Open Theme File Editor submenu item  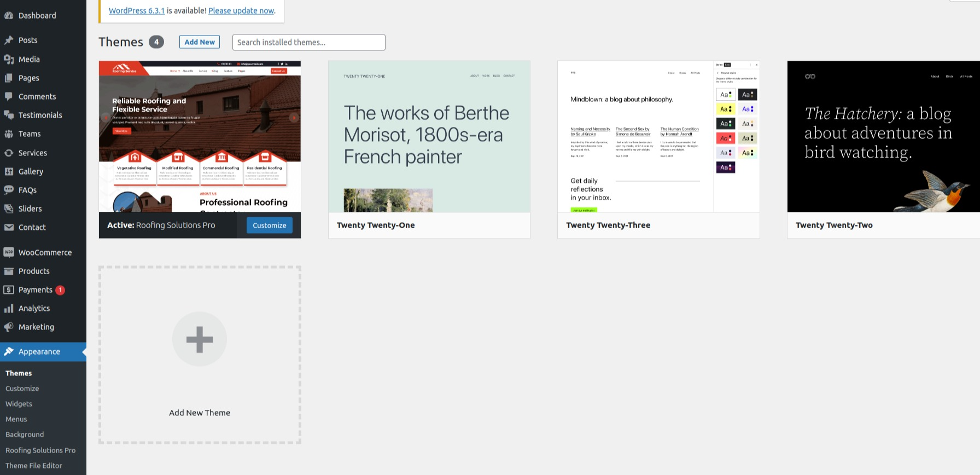[x=34, y=466]
